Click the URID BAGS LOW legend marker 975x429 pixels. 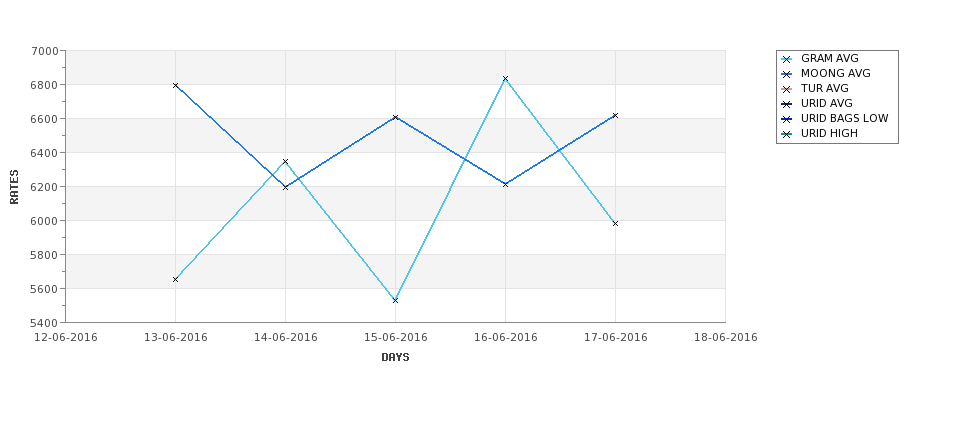point(787,119)
